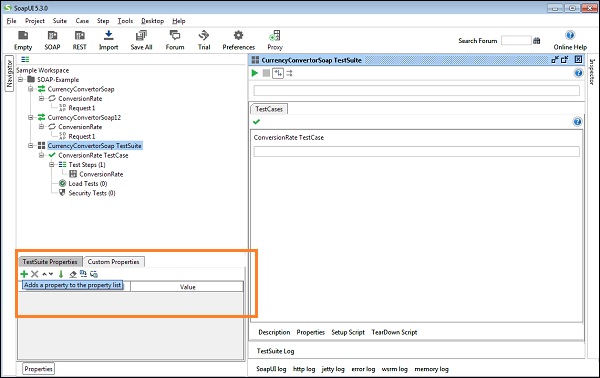Create an Empty project from the toolbar

click(x=23, y=40)
